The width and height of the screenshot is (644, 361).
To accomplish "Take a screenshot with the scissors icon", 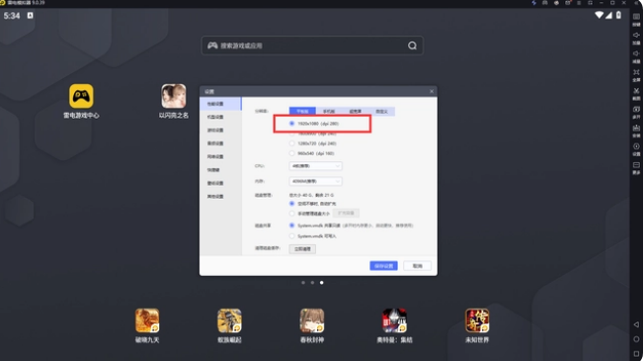I will (636, 93).
